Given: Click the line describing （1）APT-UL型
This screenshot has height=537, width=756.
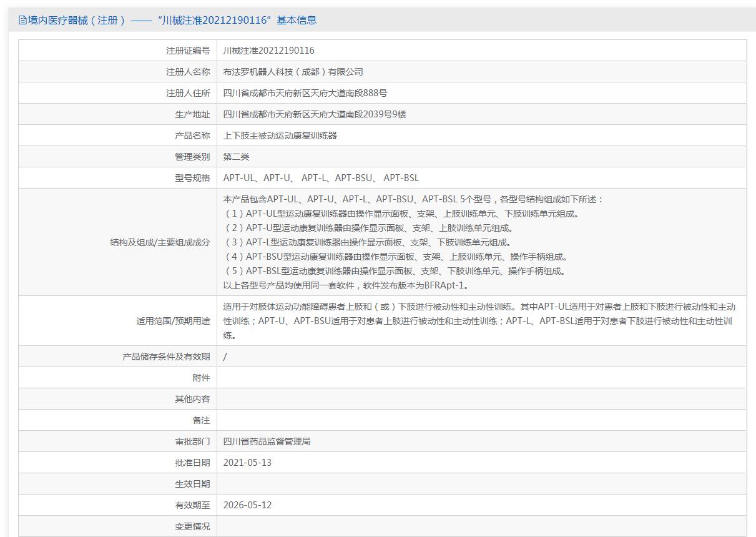Looking at the screenshot, I should click(401, 214).
